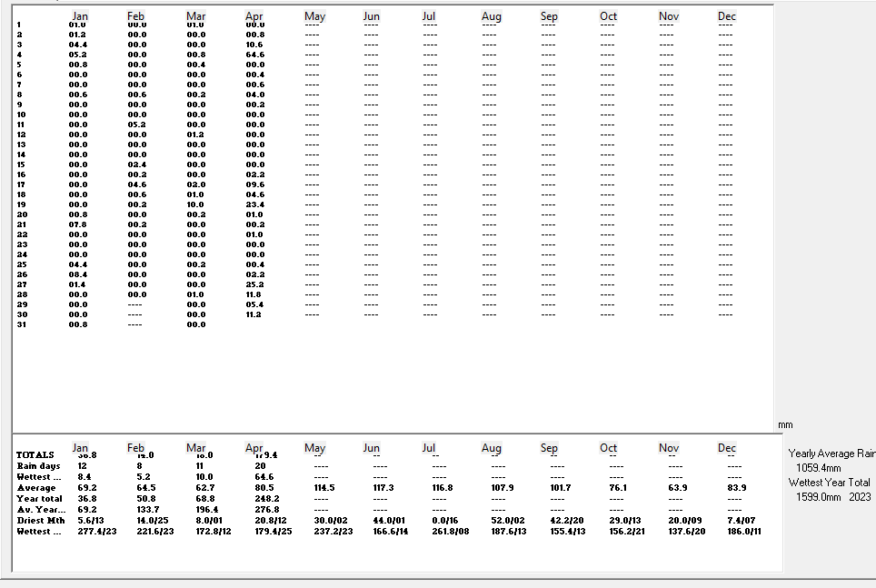Select September average value 101.7
876x588 pixels.
(x=561, y=488)
